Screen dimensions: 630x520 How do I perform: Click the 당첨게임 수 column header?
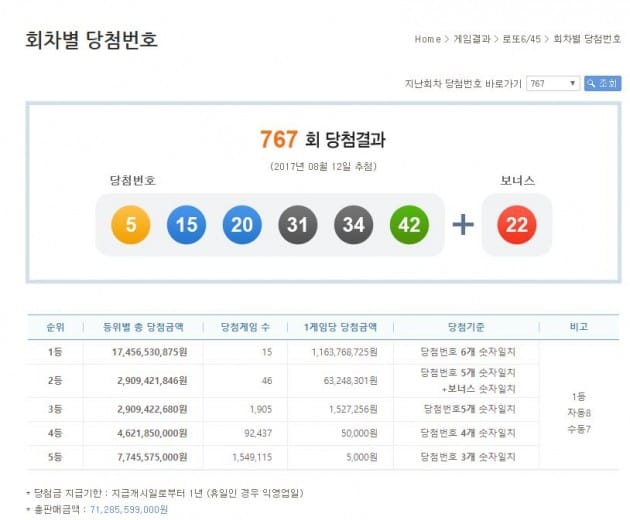pos(245,327)
